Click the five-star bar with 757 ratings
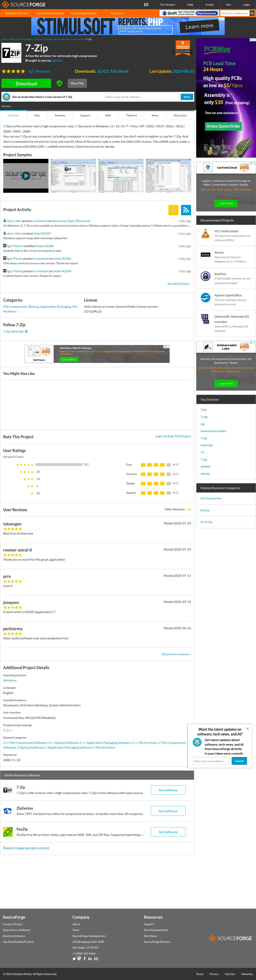The width and height of the screenshot is (256, 980). 59,465
